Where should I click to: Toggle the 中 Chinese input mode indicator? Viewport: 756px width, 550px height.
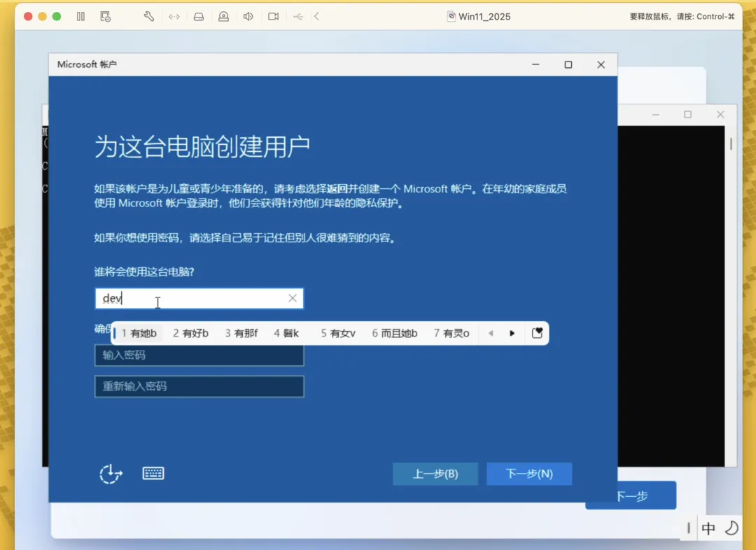[x=708, y=528]
